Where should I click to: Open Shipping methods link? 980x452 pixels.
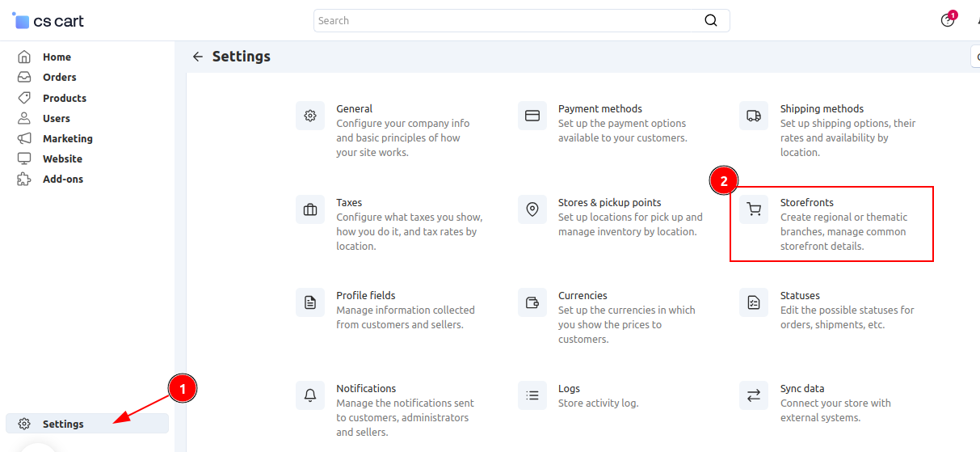click(822, 108)
